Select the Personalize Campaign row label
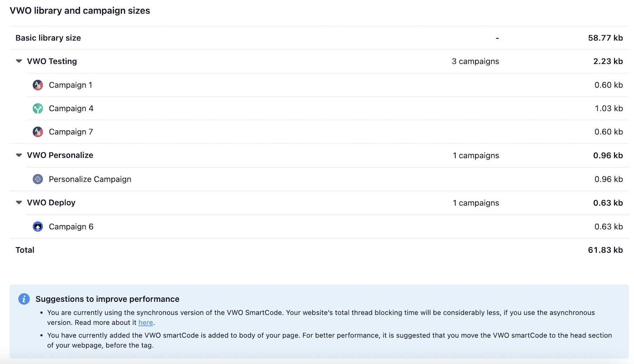The height and width of the screenshot is (364, 634). [90, 179]
